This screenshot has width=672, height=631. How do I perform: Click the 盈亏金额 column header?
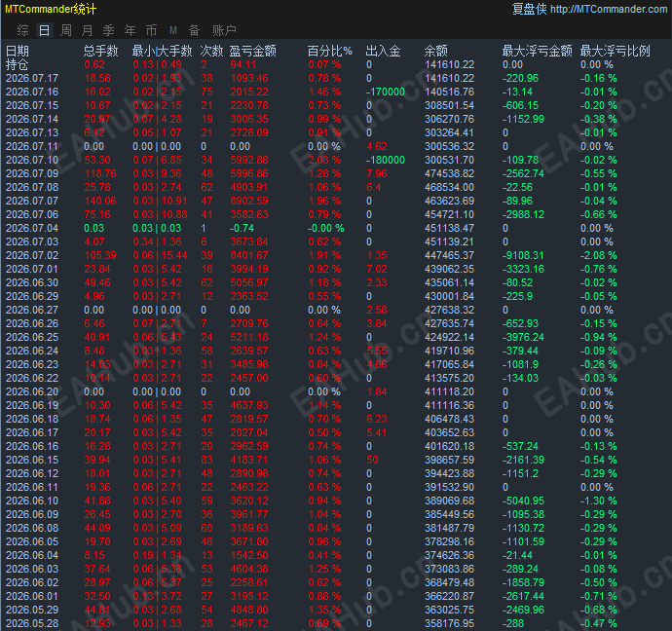[x=253, y=51]
